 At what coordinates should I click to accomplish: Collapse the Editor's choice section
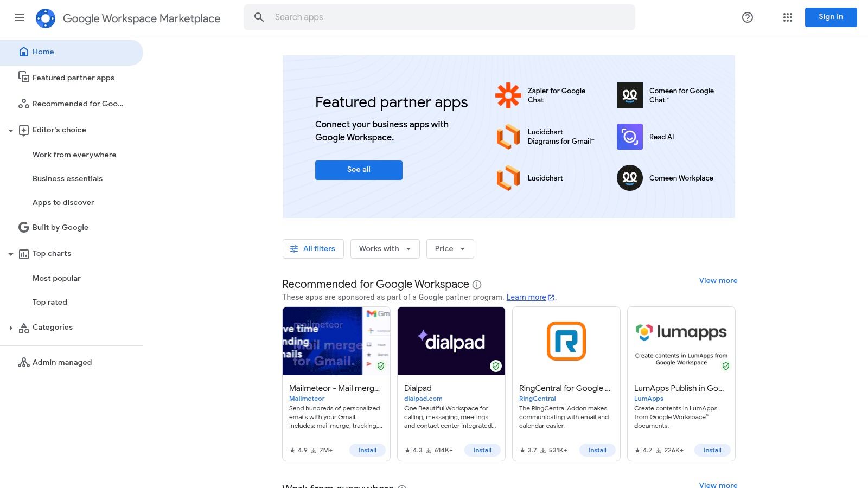click(11, 130)
